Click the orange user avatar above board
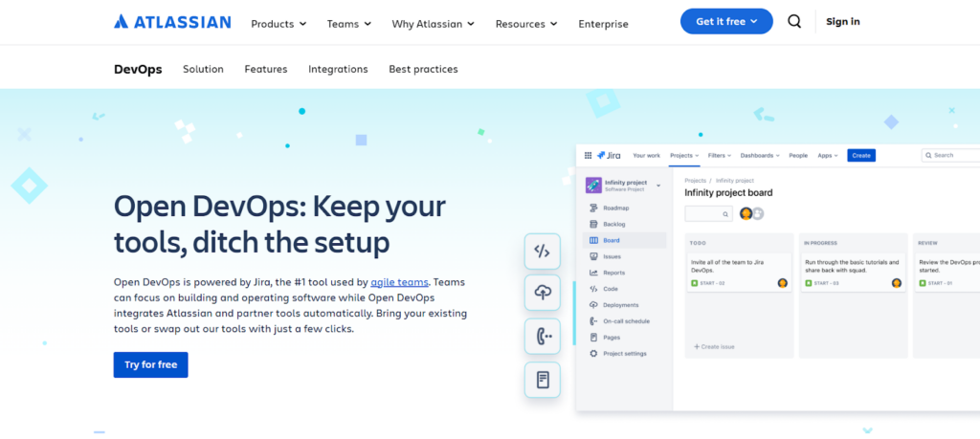This screenshot has height=439, width=980. [x=746, y=213]
